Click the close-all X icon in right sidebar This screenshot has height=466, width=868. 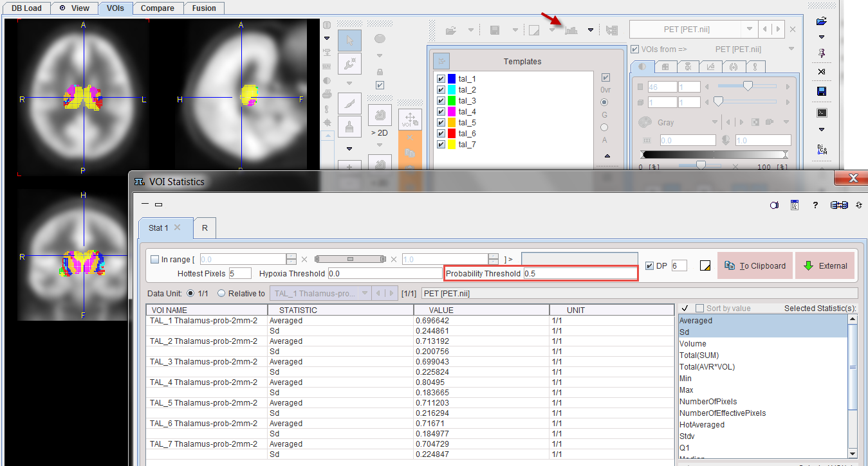point(822,71)
